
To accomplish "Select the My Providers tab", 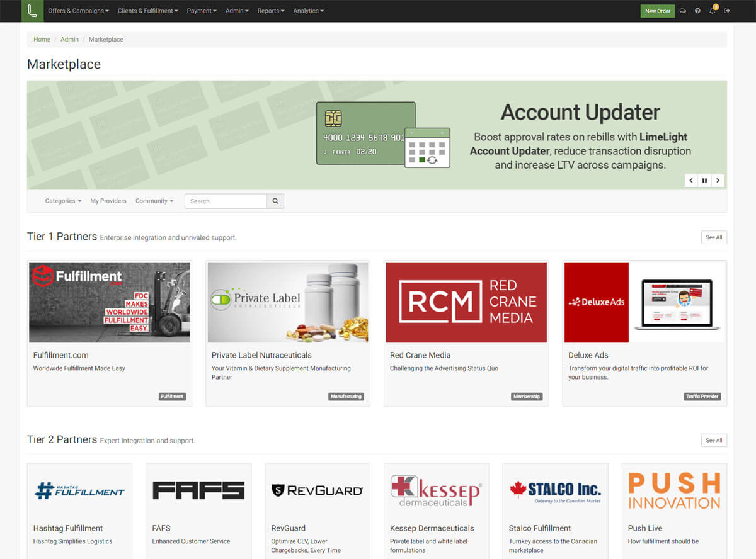I will point(108,201).
